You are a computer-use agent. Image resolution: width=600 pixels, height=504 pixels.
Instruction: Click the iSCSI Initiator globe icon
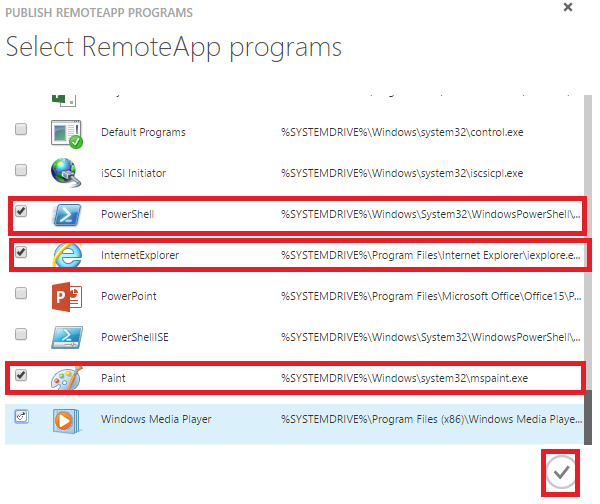(66, 173)
